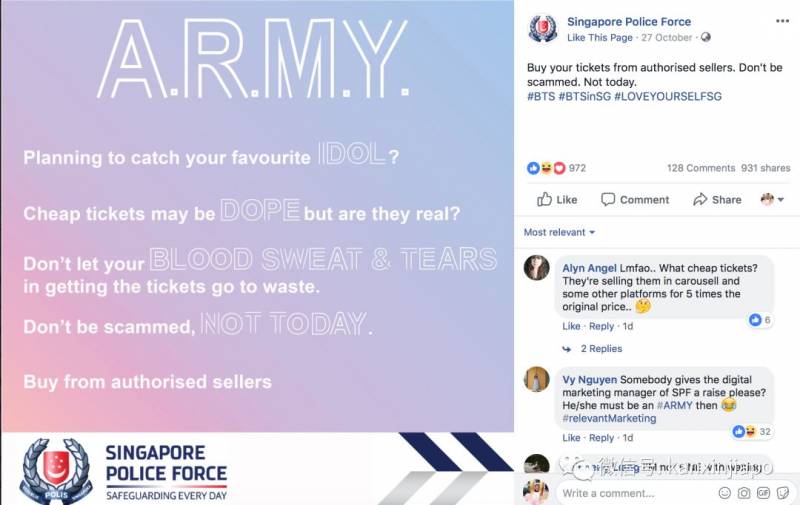Open the Most relevant comment sorting dropdown

pyautogui.click(x=559, y=232)
